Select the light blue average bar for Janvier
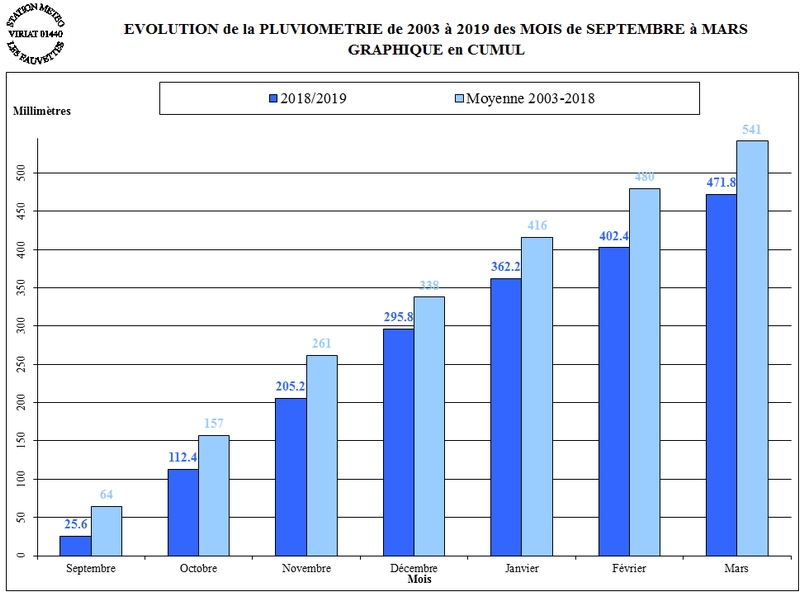The image size is (800, 597). click(537, 396)
